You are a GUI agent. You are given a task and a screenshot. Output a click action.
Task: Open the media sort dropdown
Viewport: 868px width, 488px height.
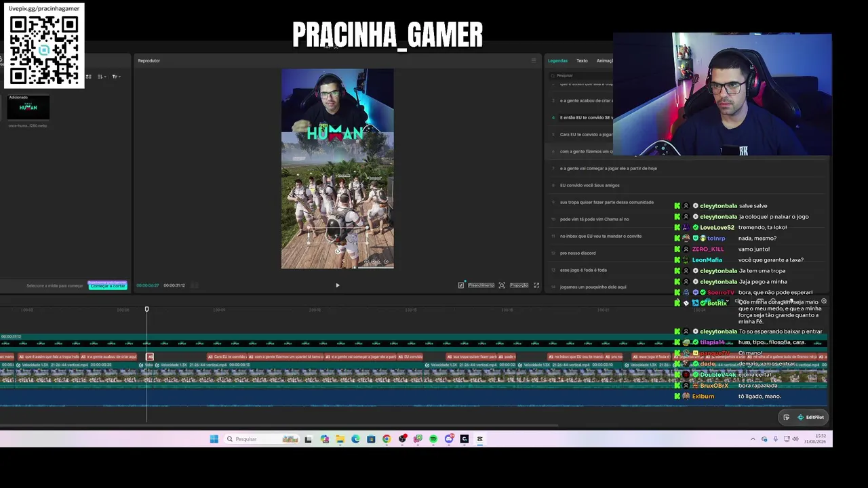click(x=102, y=77)
